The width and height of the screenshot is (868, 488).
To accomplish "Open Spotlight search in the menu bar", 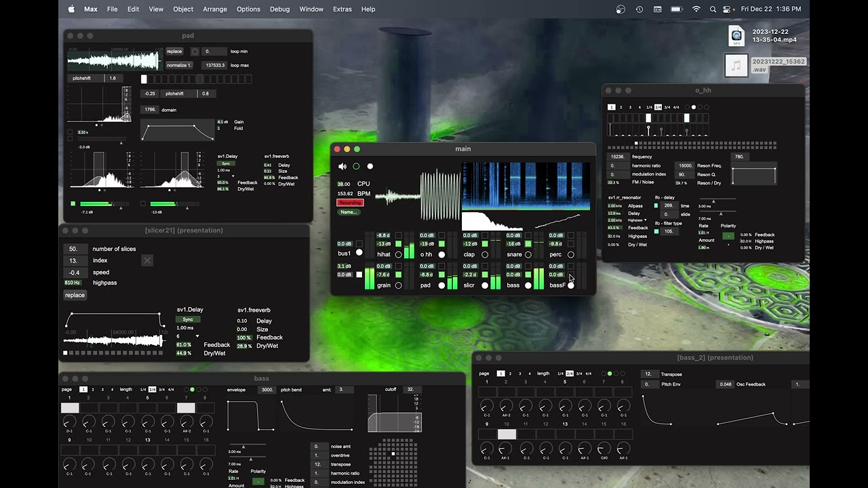I will pos(713,9).
